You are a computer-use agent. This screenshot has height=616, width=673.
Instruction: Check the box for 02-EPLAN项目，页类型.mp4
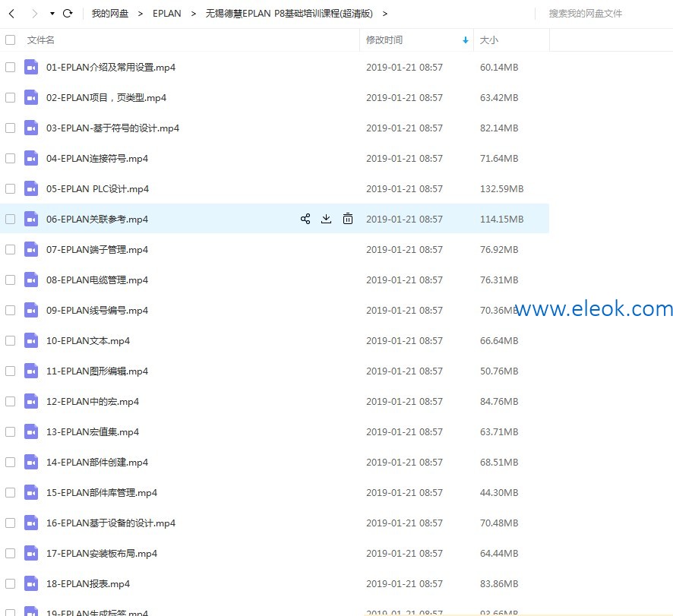11,98
